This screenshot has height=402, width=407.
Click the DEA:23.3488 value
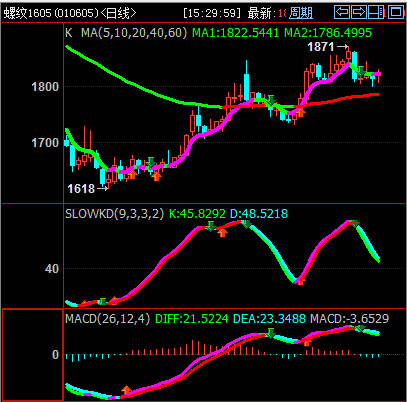click(269, 319)
